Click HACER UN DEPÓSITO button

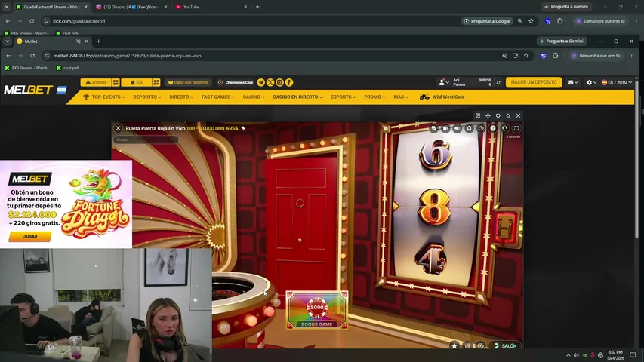pos(534,82)
